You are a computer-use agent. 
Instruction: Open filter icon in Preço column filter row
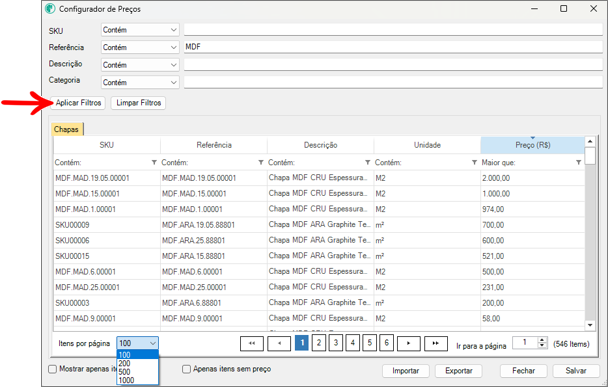pos(579,162)
